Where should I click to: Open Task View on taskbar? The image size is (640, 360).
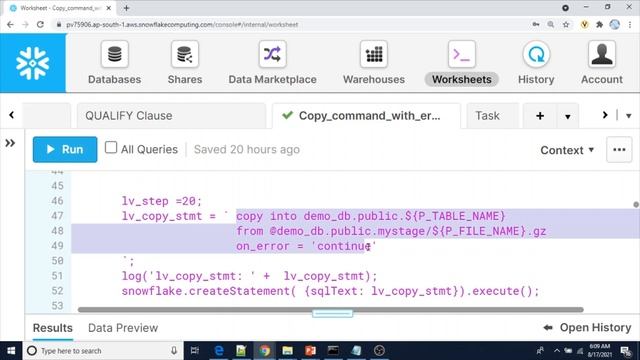point(195,351)
